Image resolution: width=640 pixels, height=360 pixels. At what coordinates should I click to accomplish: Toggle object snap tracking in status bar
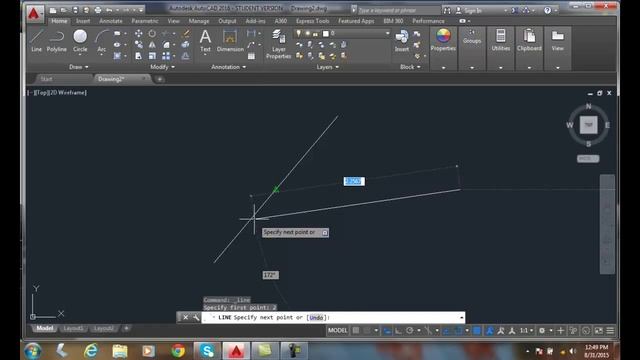[x=446, y=331]
